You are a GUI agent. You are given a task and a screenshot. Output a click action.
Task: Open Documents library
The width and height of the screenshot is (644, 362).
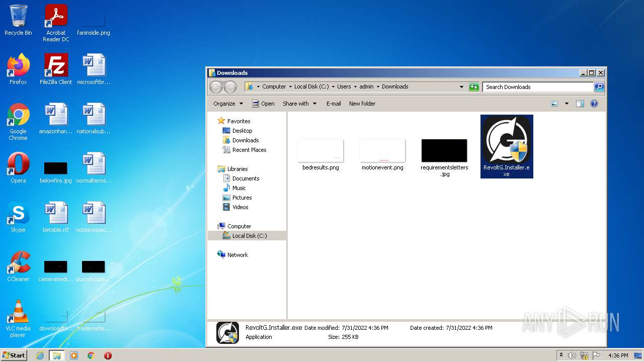[x=246, y=178]
